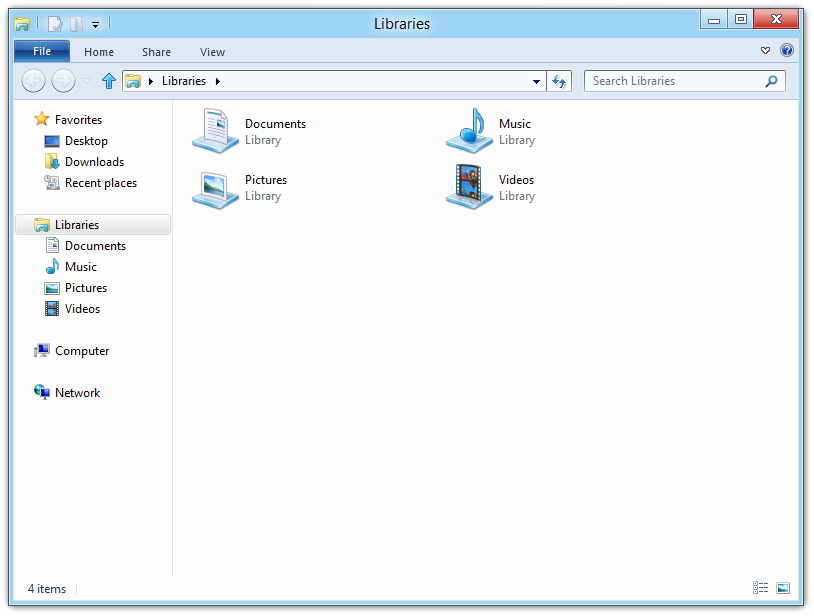Screen dimensions: 814x616
Task: Switch to the View ribbon tab
Action: [x=212, y=52]
